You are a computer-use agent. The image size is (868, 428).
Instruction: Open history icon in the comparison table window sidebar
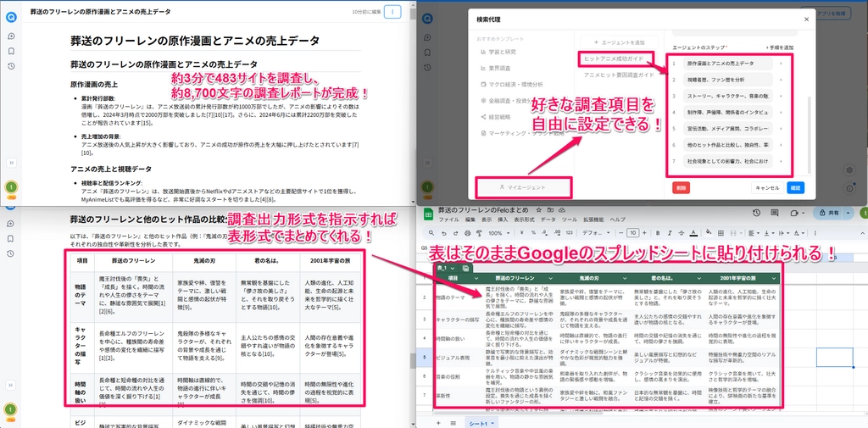click(10, 253)
